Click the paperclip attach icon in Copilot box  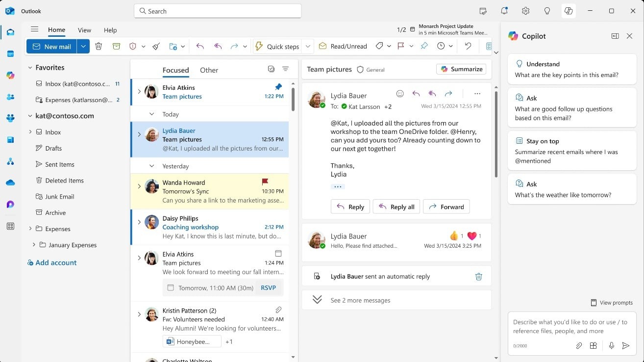[579, 346]
